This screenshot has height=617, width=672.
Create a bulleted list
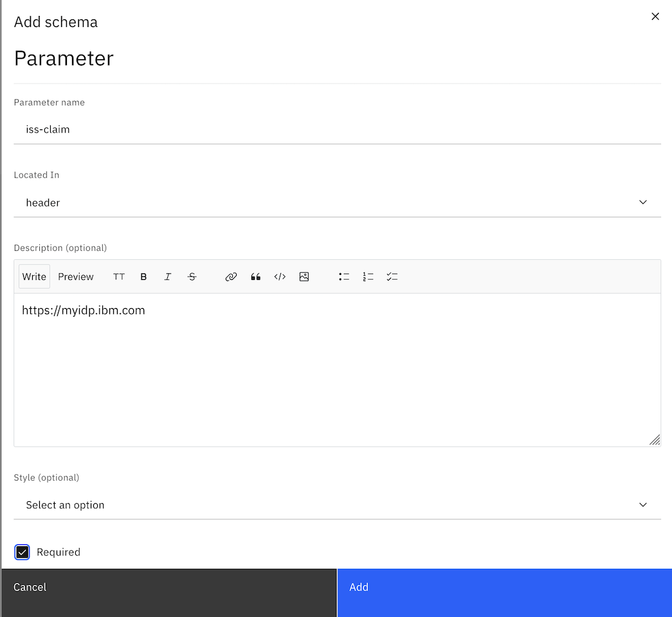tap(344, 277)
